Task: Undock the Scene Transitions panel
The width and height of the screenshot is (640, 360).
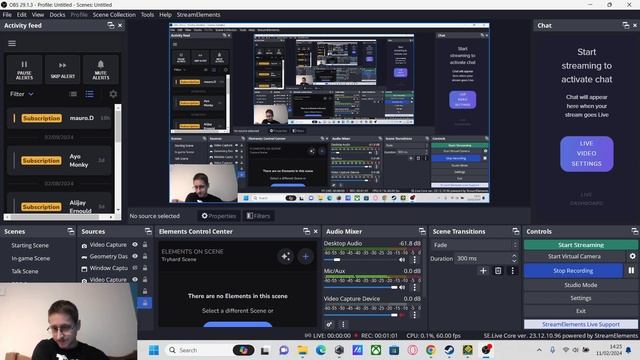Action: 516,231
